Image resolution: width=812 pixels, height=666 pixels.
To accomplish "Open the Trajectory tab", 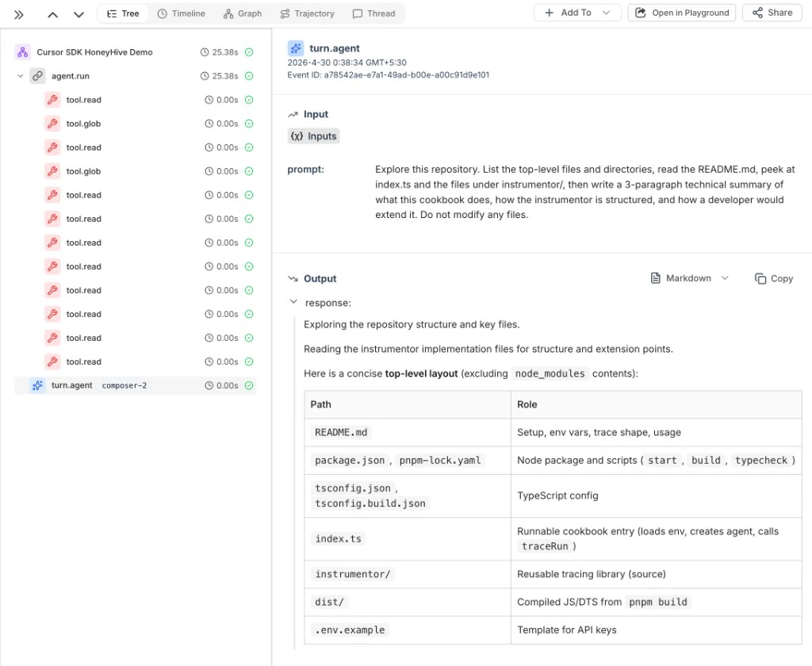I will 307,13.
